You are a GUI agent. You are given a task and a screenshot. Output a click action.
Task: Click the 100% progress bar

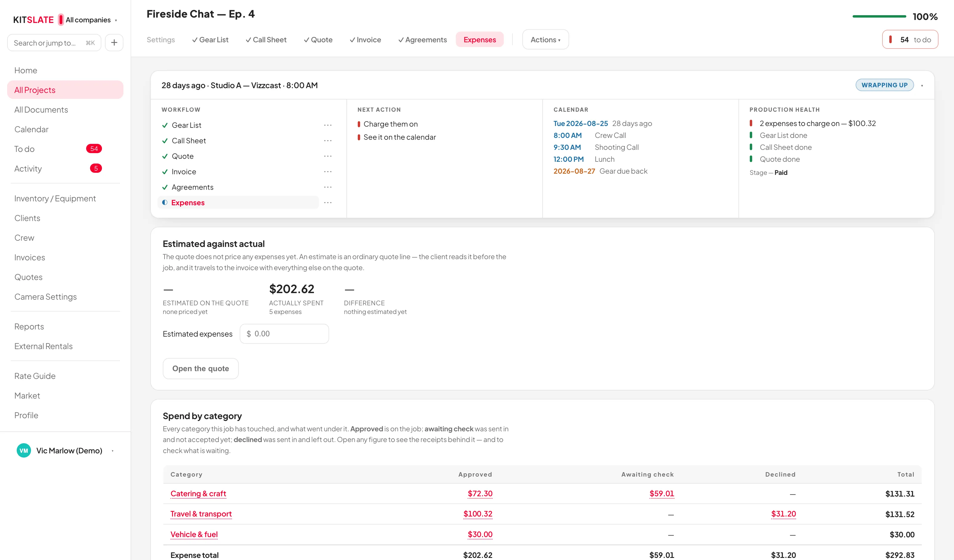[x=879, y=16]
